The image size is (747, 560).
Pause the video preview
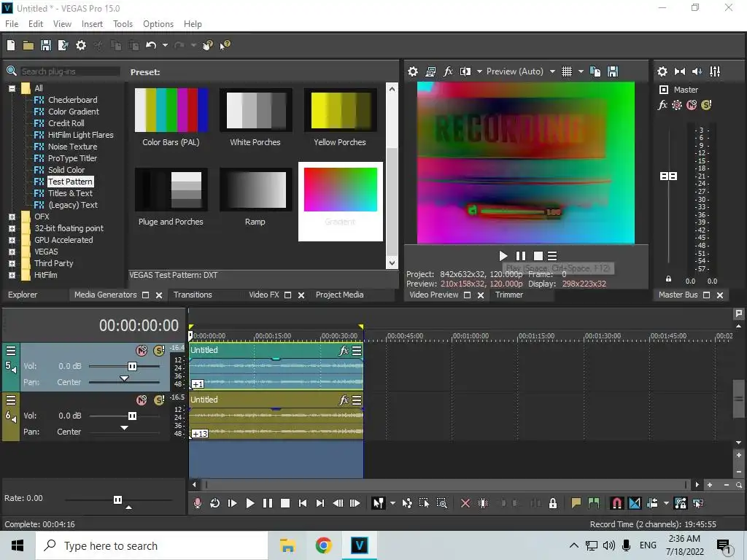(521, 256)
